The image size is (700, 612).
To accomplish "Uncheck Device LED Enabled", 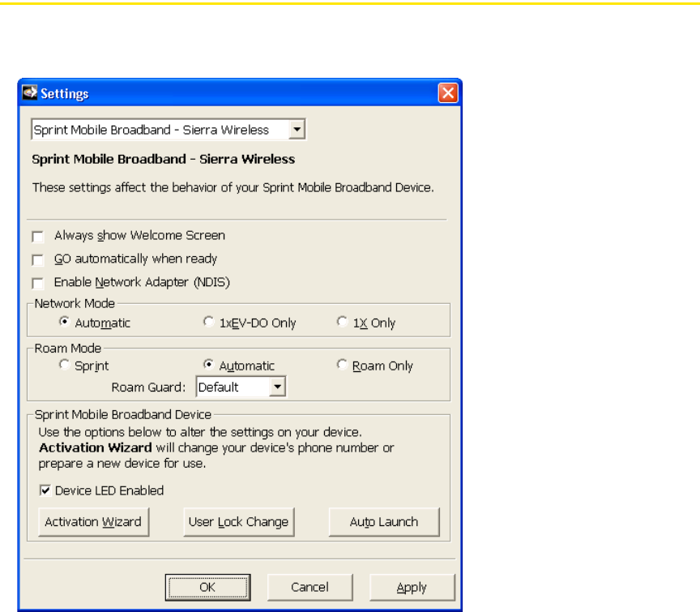I will point(45,490).
